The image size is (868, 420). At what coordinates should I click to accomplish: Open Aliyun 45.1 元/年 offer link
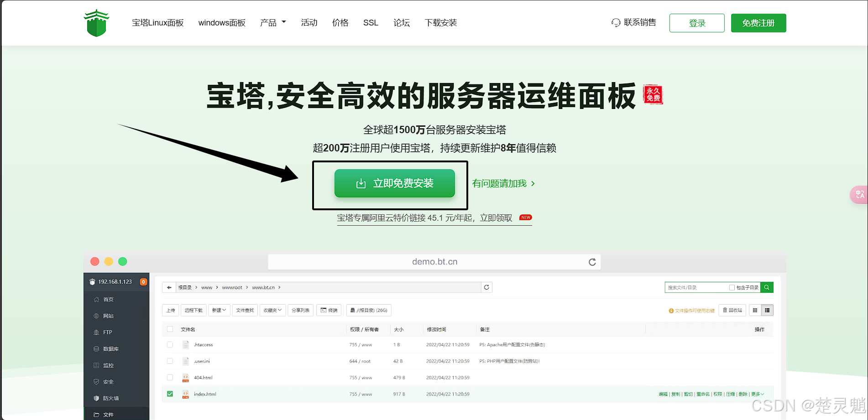pos(424,218)
